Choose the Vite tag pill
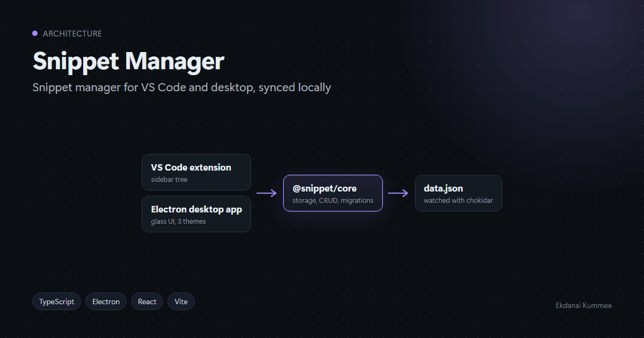644x338 pixels. (x=181, y=302)
